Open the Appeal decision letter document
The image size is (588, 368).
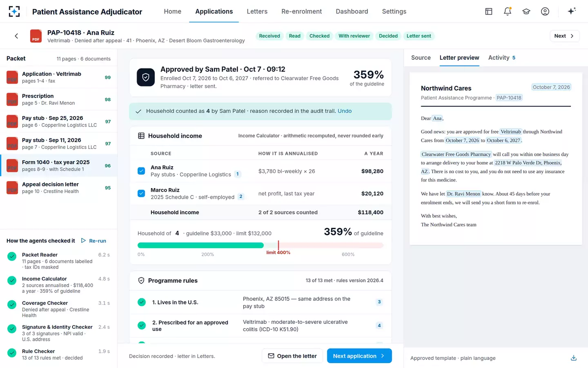[x=58, y=188]
